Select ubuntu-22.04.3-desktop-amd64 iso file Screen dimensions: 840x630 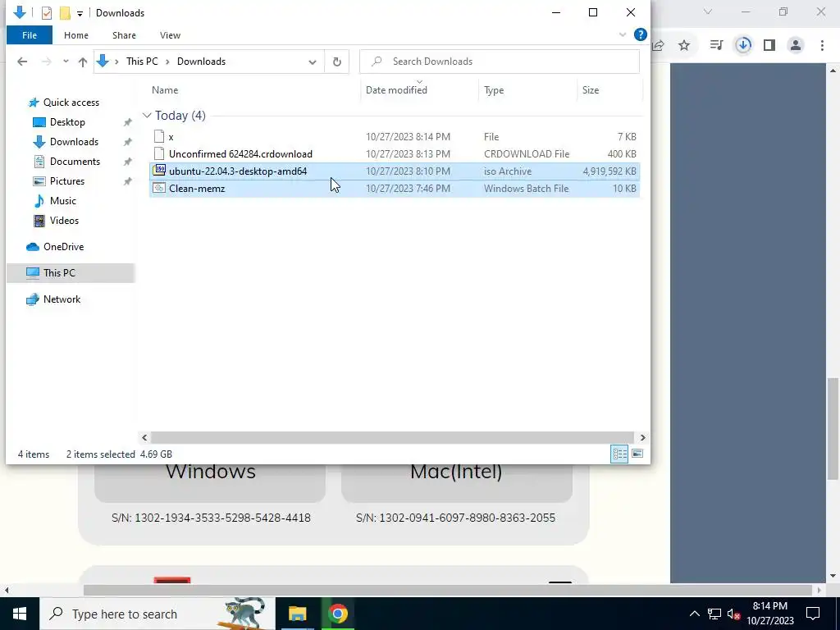click(395, 171)
